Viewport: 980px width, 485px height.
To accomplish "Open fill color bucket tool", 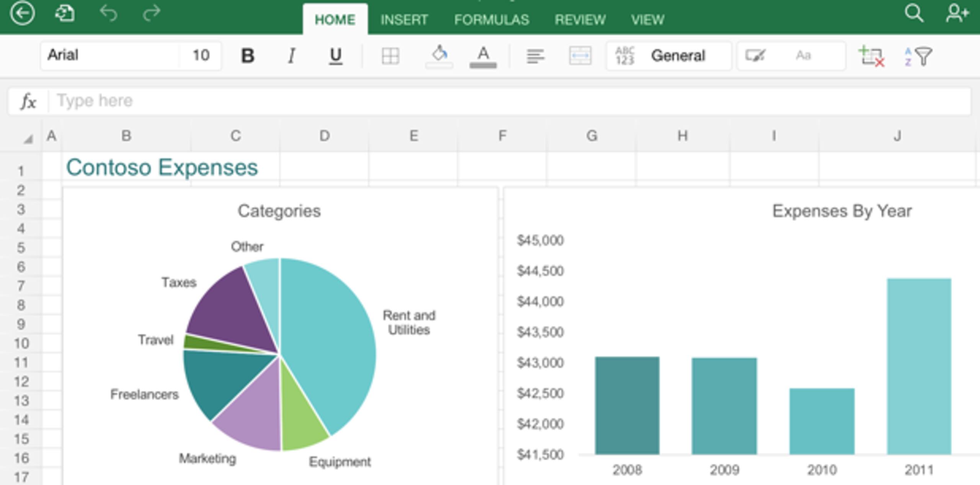I will tap(439, 57).
